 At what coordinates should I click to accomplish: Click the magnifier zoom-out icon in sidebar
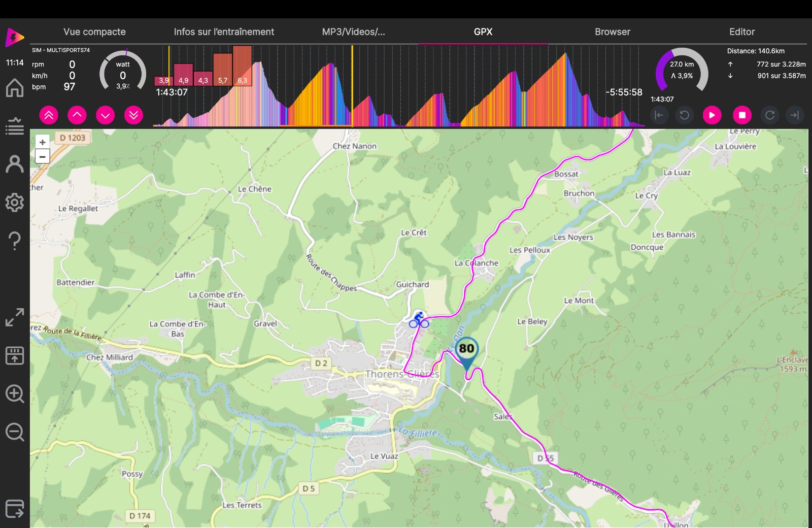(x=15, y=433)
